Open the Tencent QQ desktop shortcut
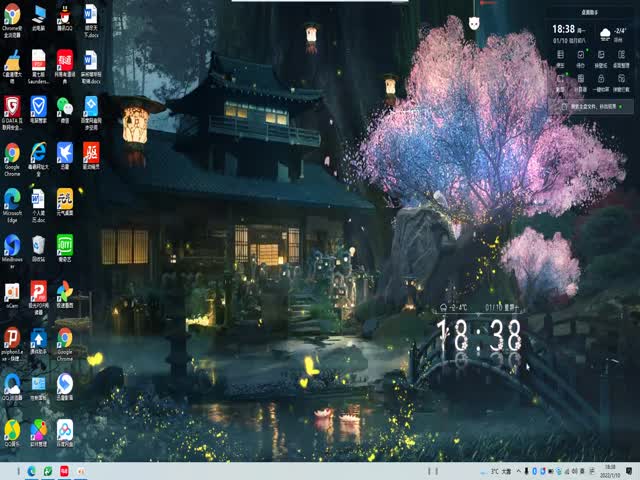Viewport: 640px width, 480px height. pos(64,17)
